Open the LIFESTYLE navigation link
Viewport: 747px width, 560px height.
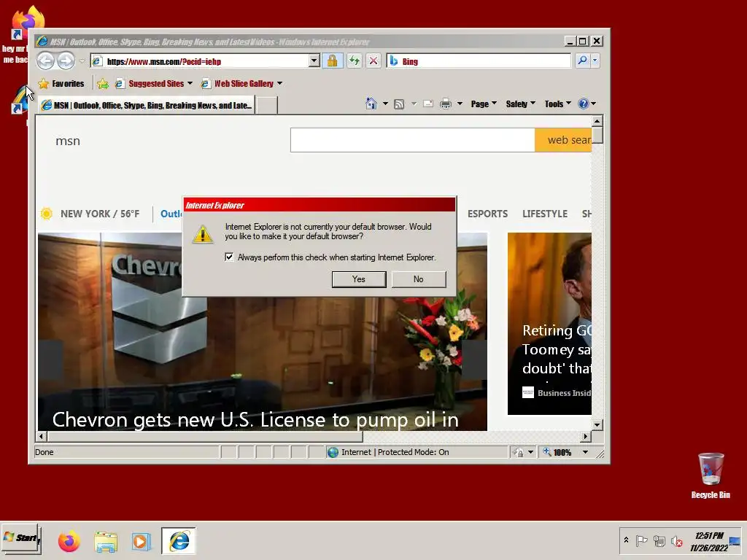(x=544, y=214)
